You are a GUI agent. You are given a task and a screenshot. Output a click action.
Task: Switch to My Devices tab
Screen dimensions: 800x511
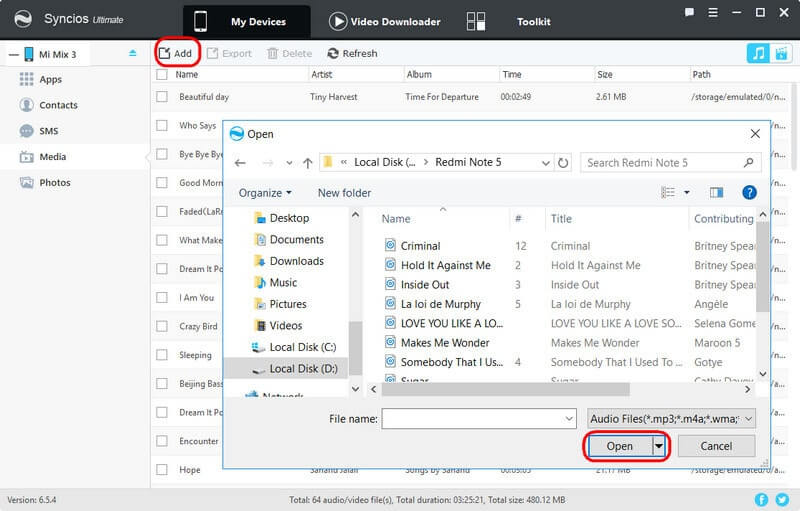coord(246,21)
